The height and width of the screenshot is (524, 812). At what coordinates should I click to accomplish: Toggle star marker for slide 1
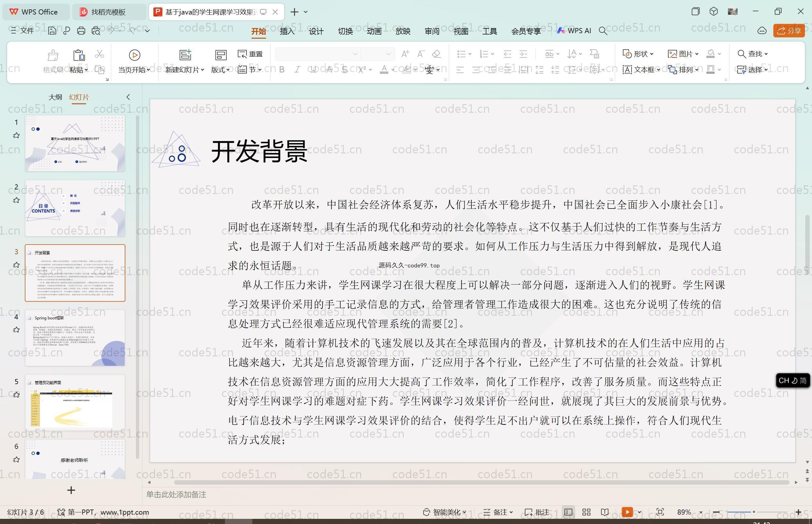(x=16, y=135)
